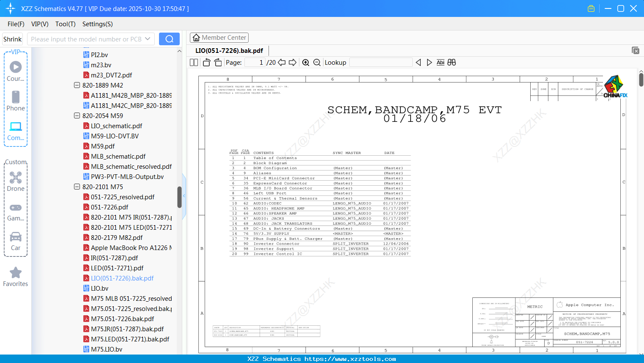Collapse the left panel with splitter handle

184,196
